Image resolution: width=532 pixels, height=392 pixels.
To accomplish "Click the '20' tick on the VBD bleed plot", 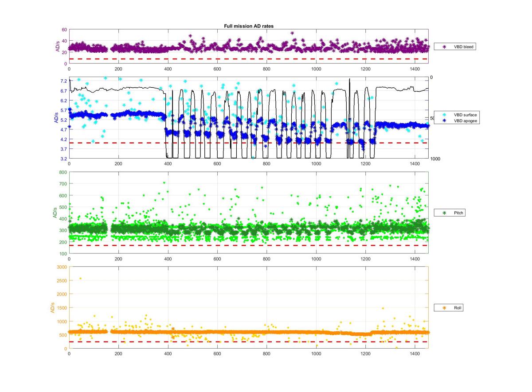I will point(64,52).
